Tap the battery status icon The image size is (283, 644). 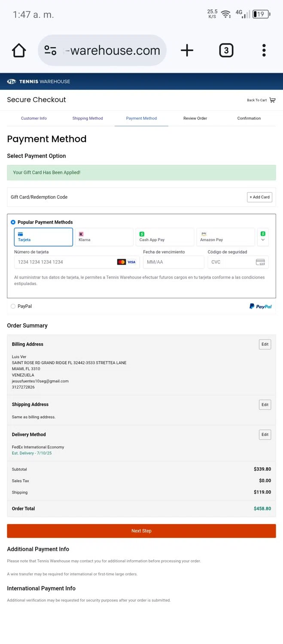(261, 14)
